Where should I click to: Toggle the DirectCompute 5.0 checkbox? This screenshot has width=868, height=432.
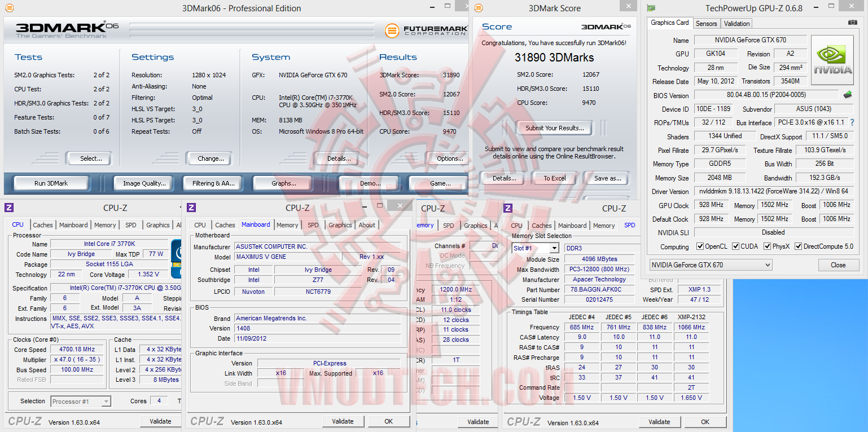pyautogui.click(x=798, y=246)
